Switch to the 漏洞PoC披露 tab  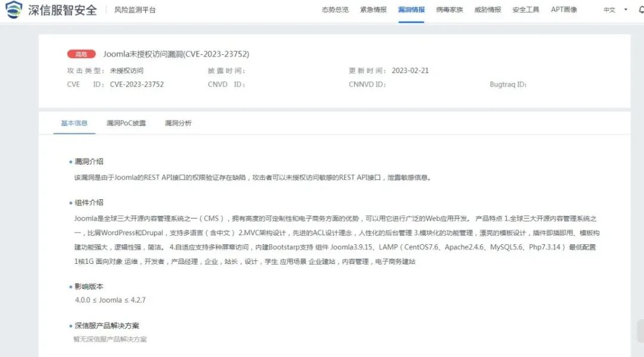[126, 123]
